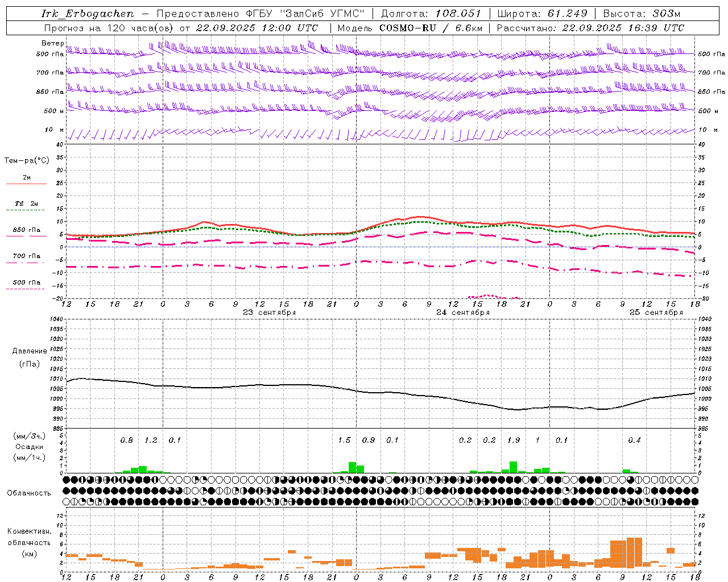Click the 500 м wind level label on the left
The image size is (728, 582).
(x=54, y=111)
